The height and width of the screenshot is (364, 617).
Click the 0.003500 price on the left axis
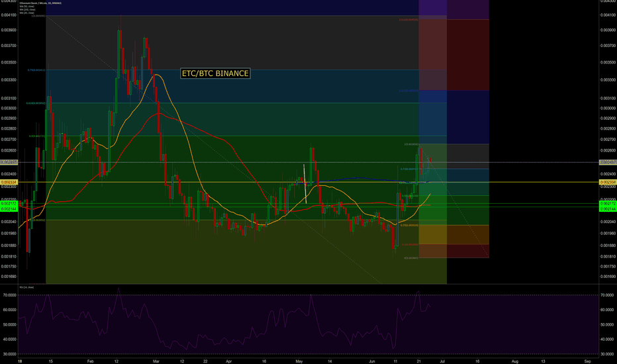tap(9, 62)
